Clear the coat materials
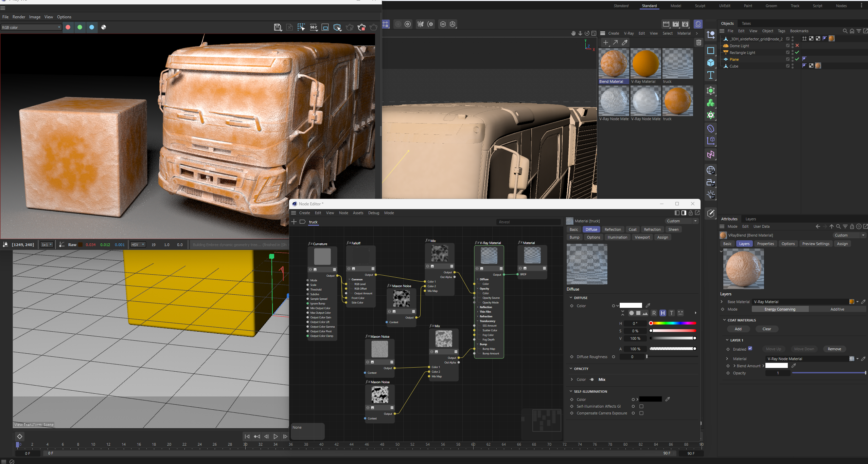This screenshot has width=868, height=464. (x=766, y=329)
